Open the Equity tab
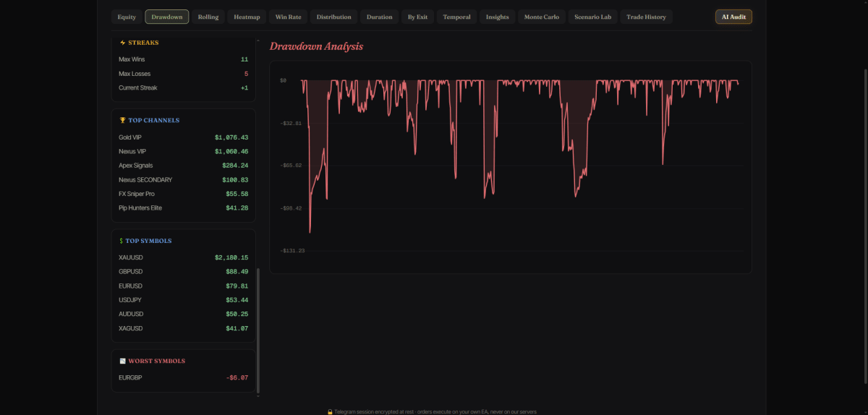 tap(127, 17)
